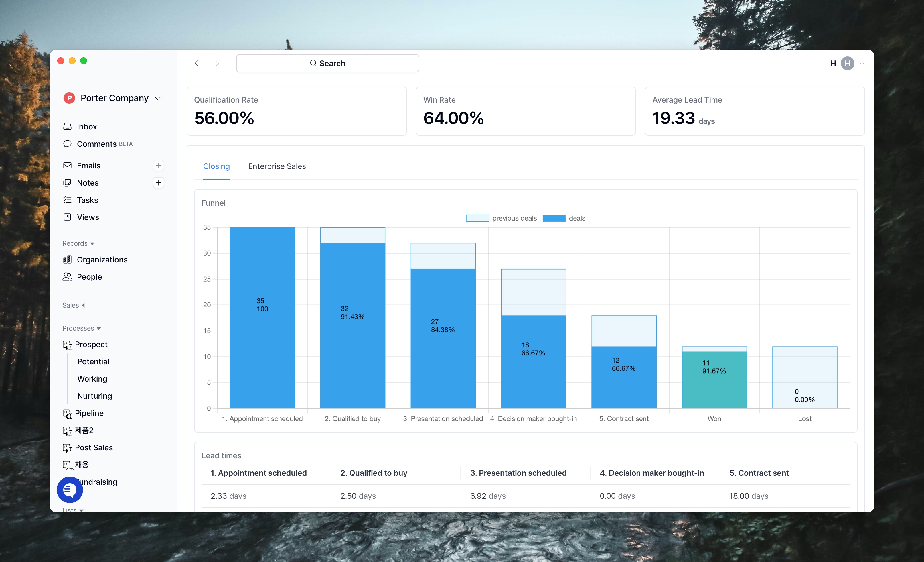Viewport: 924px width, 562px height.
Task: Open Tasks checklist icon
Action: pyautogui.click(x=68, y=200)
